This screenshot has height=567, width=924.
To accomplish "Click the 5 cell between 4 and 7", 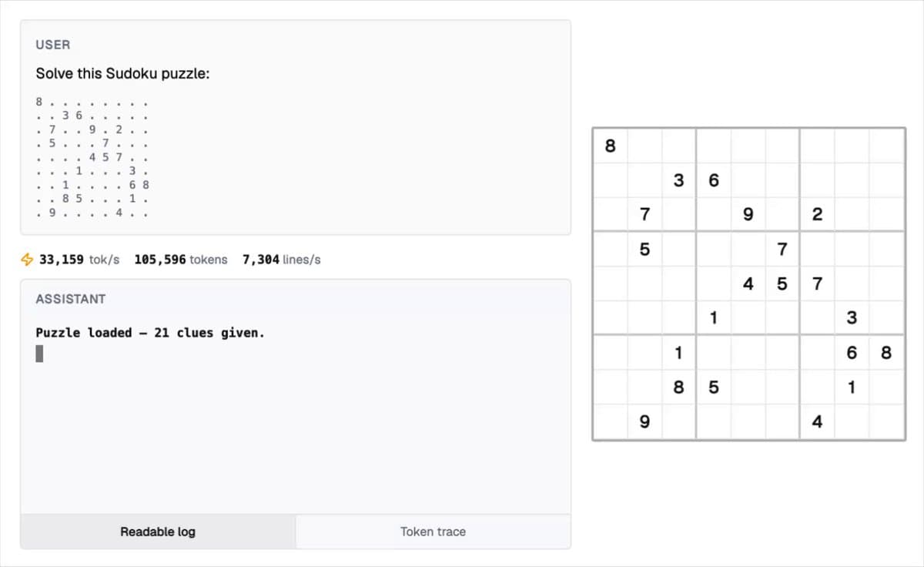I will [x=782, y=284].
